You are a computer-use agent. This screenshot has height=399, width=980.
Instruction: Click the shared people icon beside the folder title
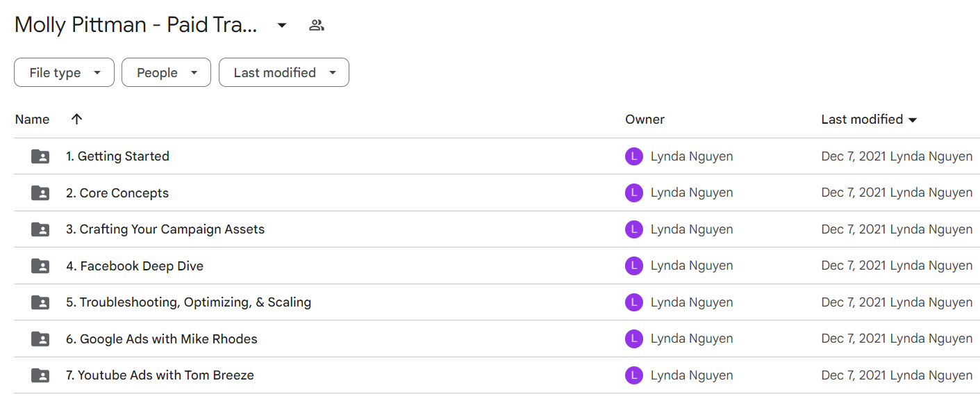click(x=317, y=26)
